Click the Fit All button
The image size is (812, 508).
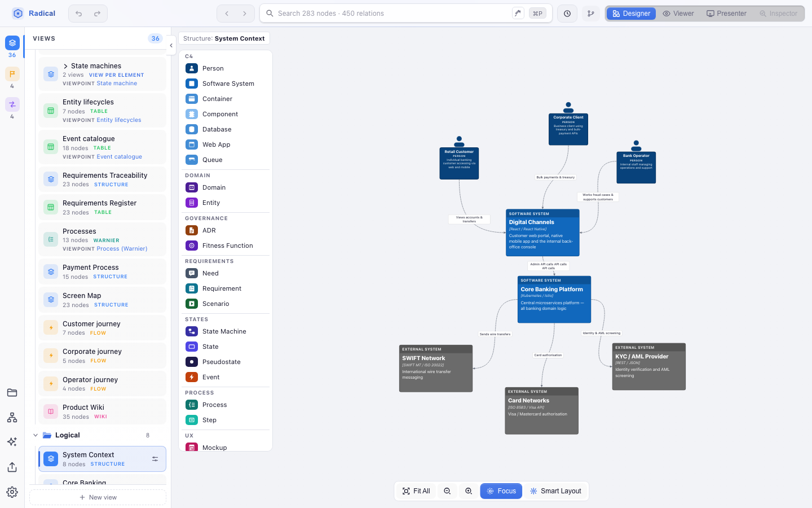[416, 491]
